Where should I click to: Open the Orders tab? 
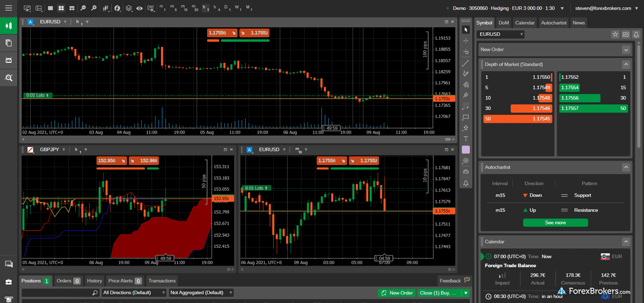(x=68, y=280)
